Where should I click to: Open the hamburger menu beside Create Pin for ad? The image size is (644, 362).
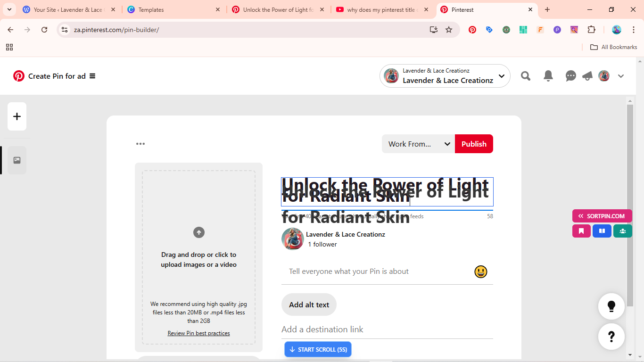point(92,76)
